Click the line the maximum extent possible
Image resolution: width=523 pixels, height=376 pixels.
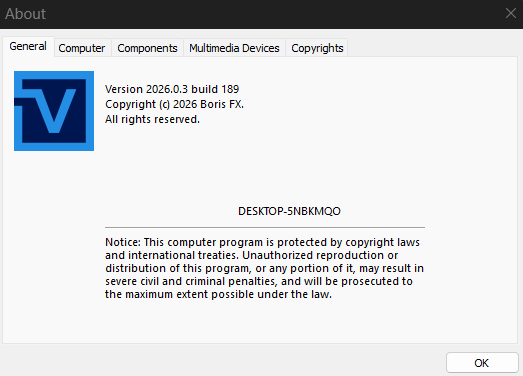click(218, 294)
